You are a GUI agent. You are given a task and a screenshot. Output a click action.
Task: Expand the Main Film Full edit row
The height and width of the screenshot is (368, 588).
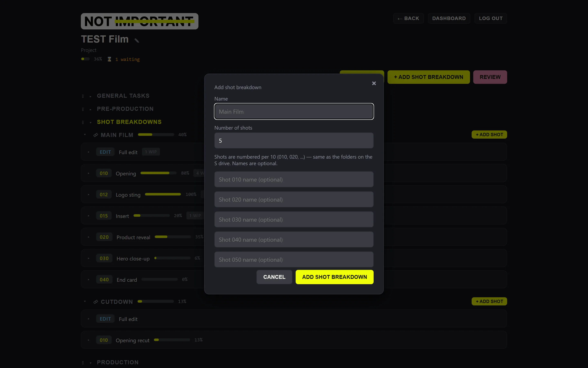(89, 152)
